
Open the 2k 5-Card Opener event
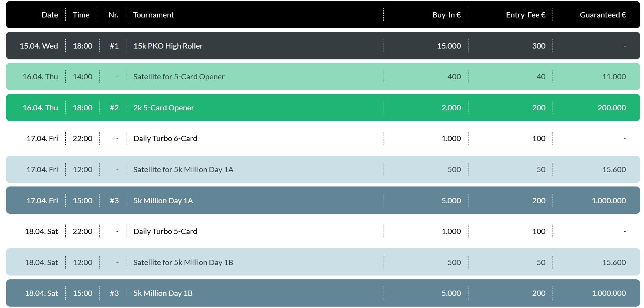[x=163, y=108]
